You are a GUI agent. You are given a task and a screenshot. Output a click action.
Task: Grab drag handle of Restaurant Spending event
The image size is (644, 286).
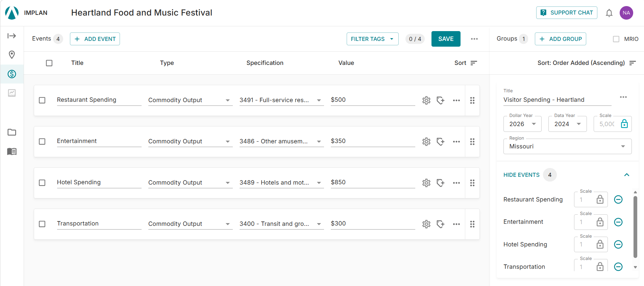pyautogui.click(x=472, y=100)
